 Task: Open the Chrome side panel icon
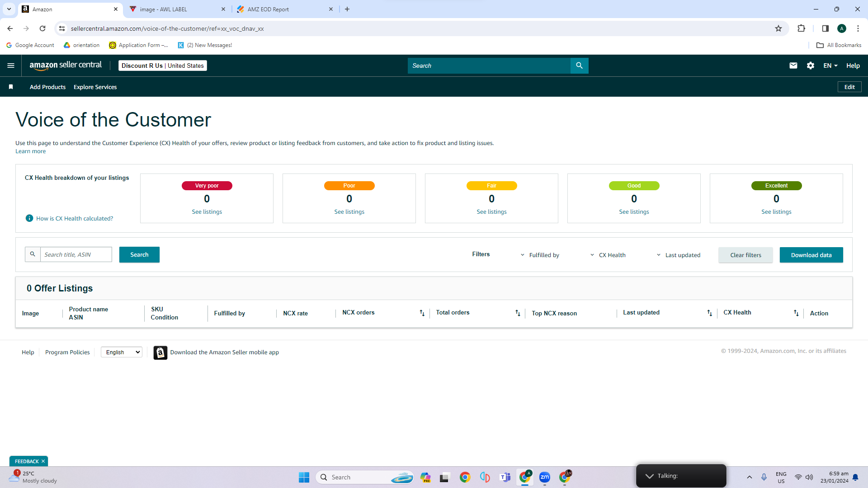825,28
